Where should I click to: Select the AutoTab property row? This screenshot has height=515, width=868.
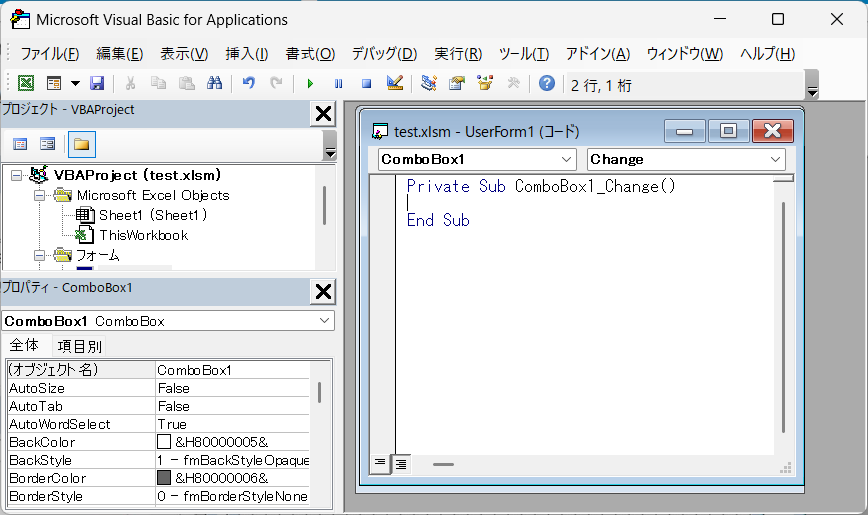158,406
